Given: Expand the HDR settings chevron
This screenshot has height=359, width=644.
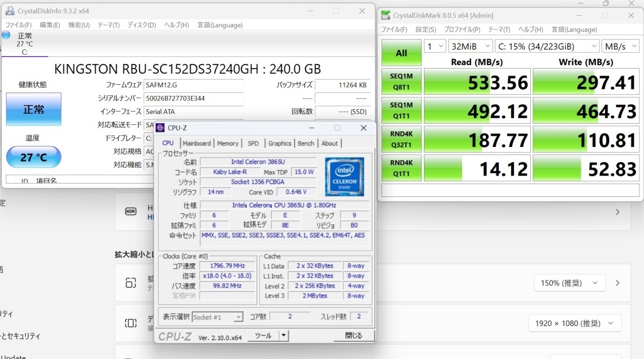Looking at the screenshot, I should click(x=617, y=212).
